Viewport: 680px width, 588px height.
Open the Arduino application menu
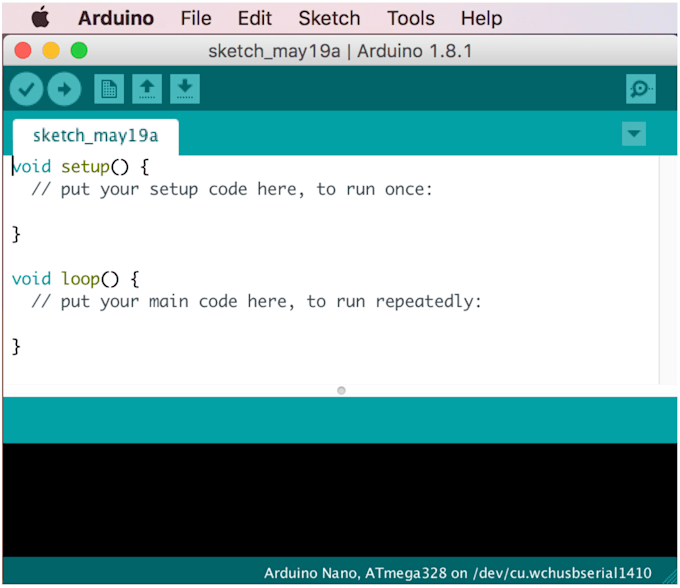116,18
